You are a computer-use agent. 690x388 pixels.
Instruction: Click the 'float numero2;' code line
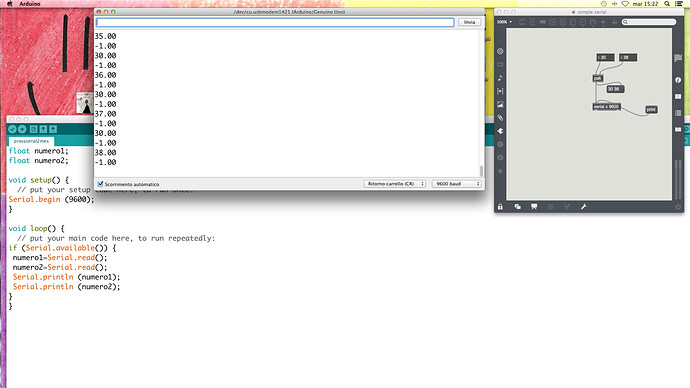coord(39,161)
